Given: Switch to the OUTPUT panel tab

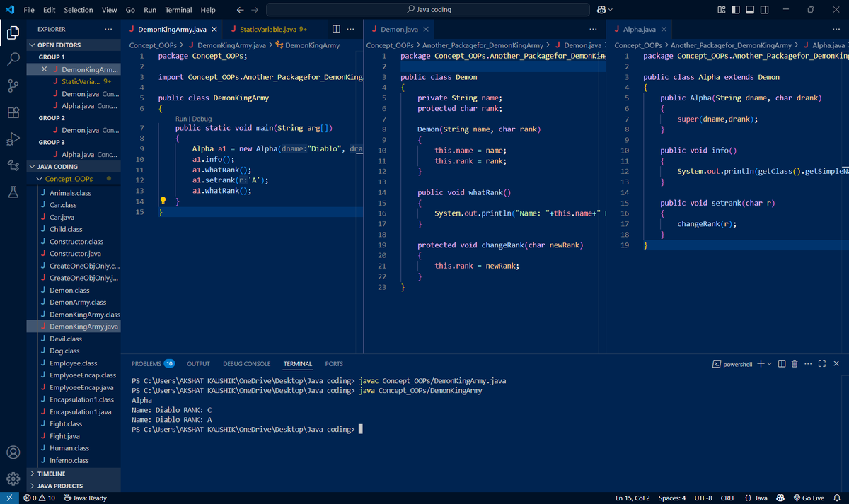Looking at the screenshot, I should [x=198, y=364].
